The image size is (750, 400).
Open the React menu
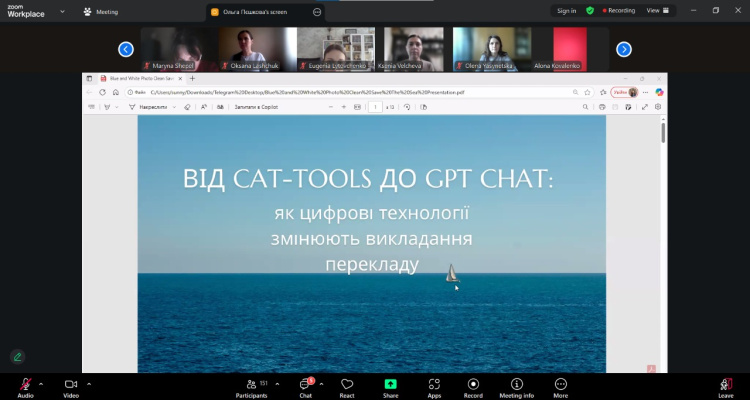tap(347, 388)
